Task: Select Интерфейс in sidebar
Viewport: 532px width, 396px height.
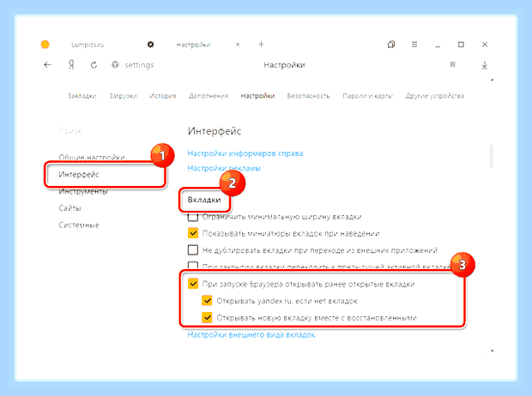Action: [x=79, y=174]
